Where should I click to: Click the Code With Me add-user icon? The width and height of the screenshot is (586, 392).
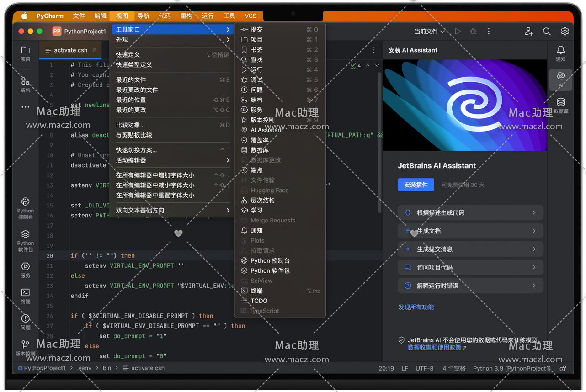(x=529, y=32)
